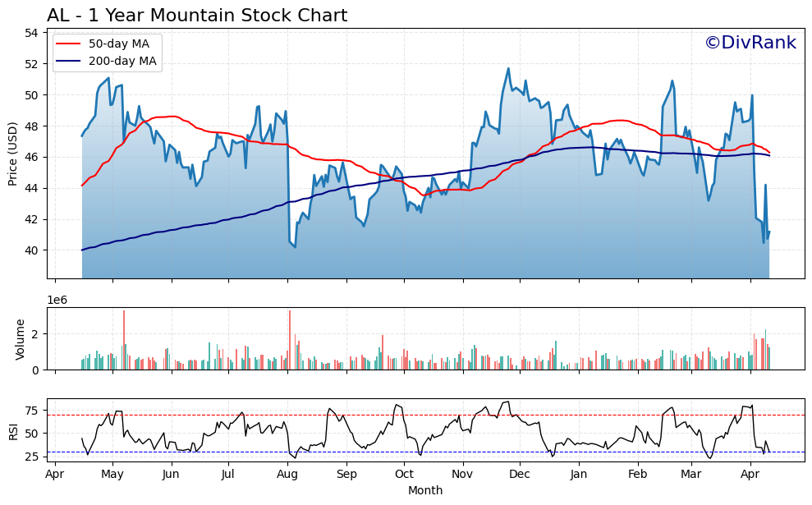
Task: Click the 46 tick on the price axis
Action: point(31,158)
